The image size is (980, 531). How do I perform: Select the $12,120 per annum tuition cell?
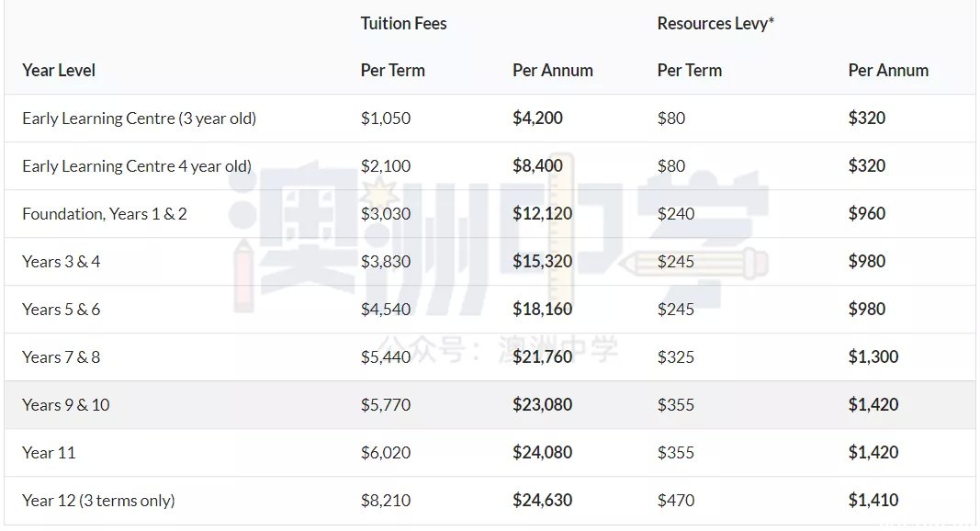tap(543, 214)
